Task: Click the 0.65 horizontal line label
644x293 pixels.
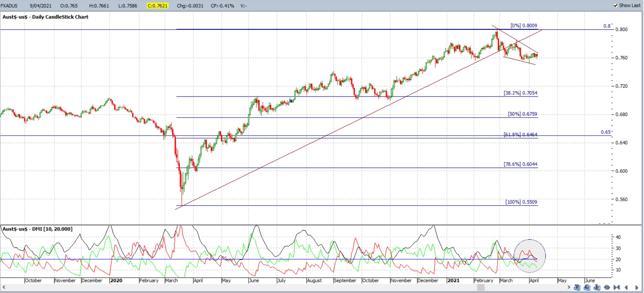Action: point(606,132)
